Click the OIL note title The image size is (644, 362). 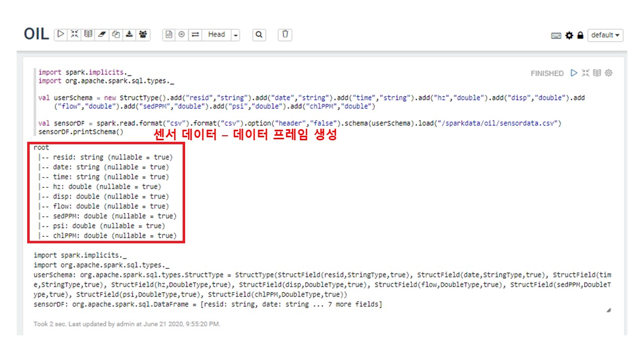(36, 34)
